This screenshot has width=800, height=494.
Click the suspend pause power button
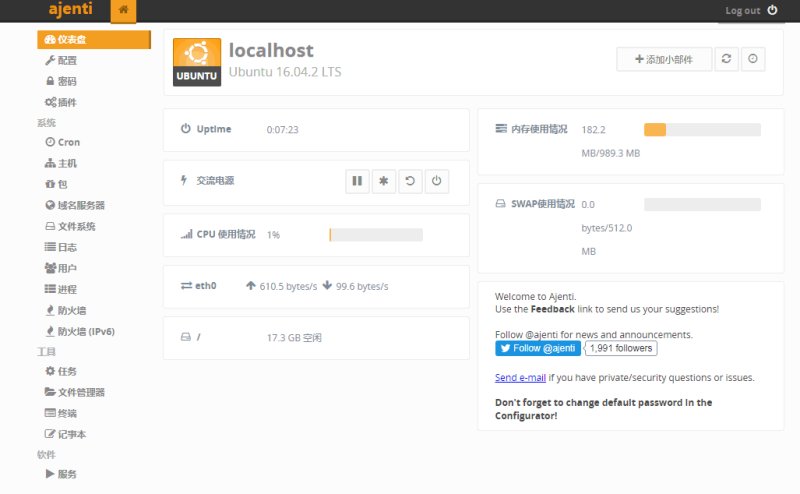pos(357,181)
